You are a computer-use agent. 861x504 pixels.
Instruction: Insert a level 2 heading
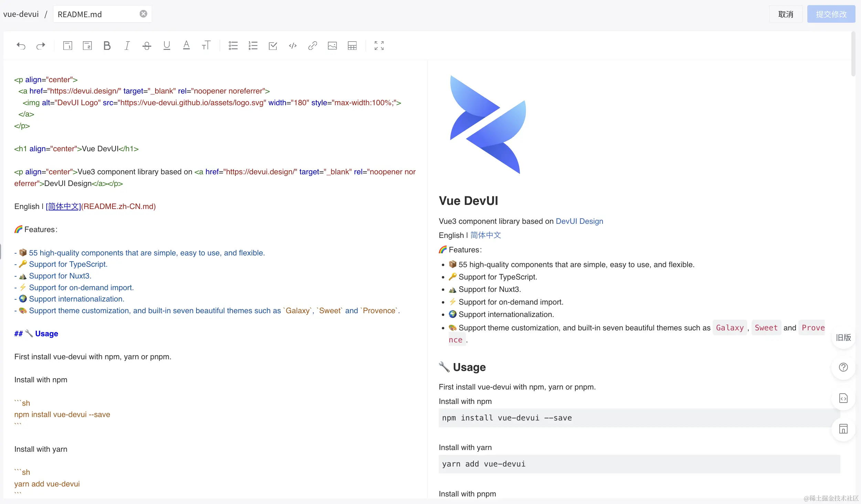pos(87,46)
